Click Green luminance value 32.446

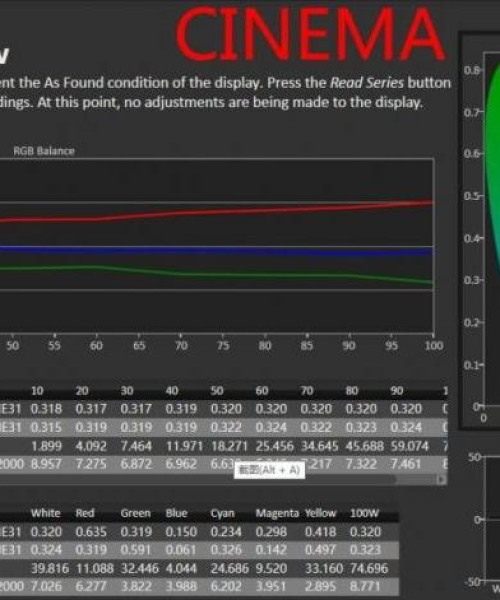(x=139, y=569)
